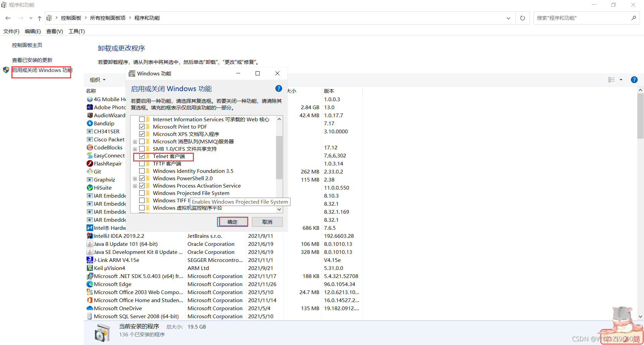Open 控制面板主页 link
Screen dimensions: 644x345
[x=27, y=45]
